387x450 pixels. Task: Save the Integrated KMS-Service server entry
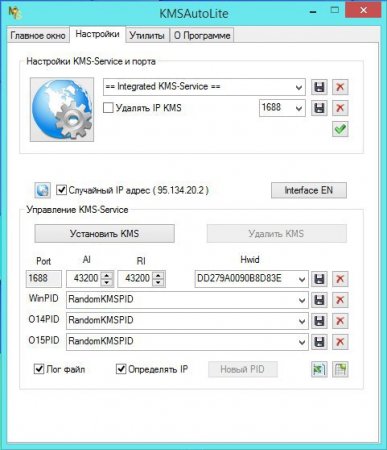tap(319, 87)
